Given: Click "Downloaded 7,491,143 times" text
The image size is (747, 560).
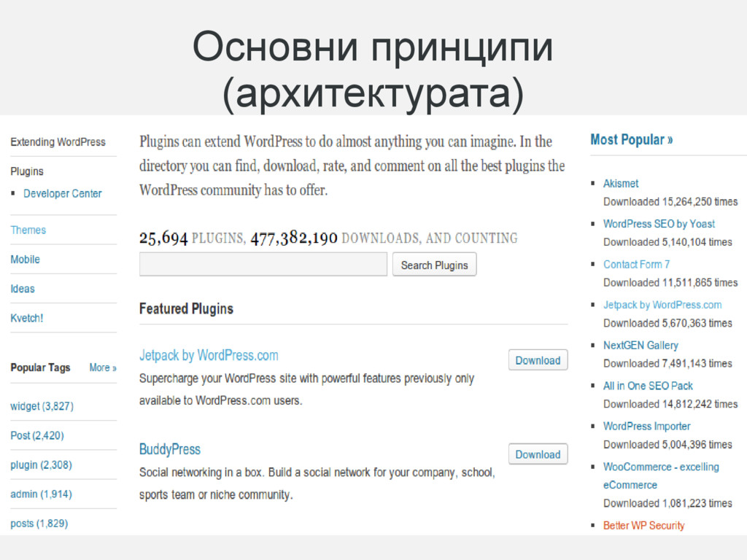Looking at the screenshot, I should click(667, 364).
